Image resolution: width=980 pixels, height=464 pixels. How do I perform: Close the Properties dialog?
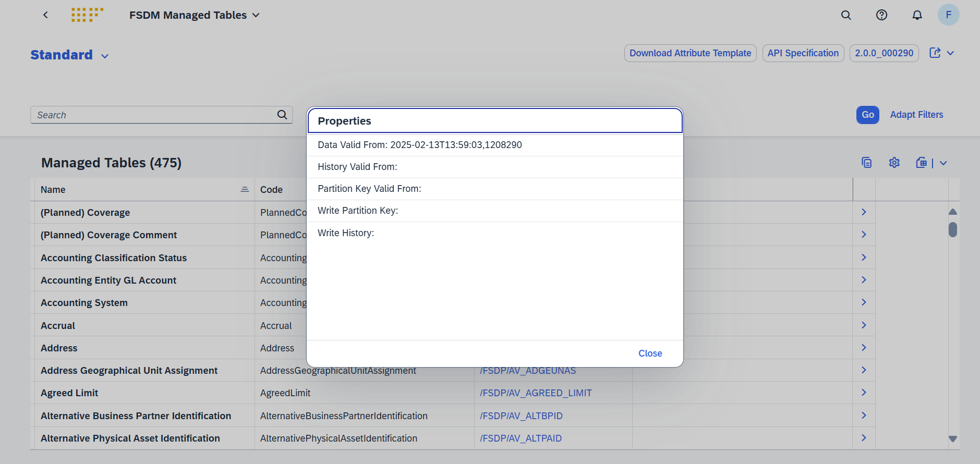click(x=650, y=353)
